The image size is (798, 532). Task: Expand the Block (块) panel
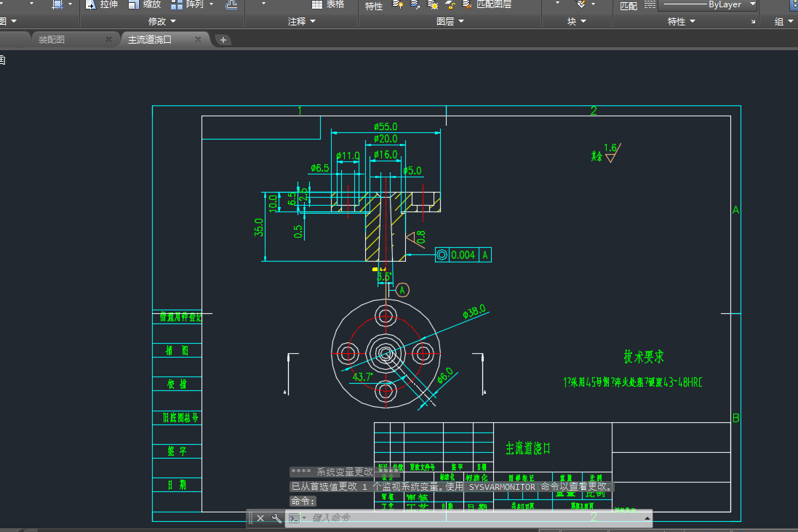[x=576, y=22]
